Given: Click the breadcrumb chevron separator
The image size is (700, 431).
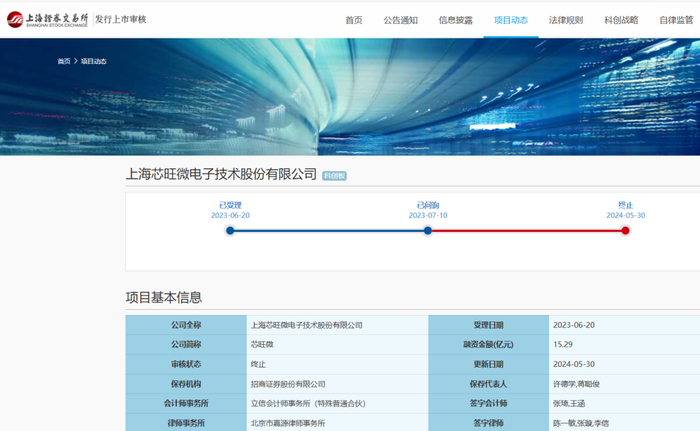Looking at the screenshot, I should pos(75,61).
